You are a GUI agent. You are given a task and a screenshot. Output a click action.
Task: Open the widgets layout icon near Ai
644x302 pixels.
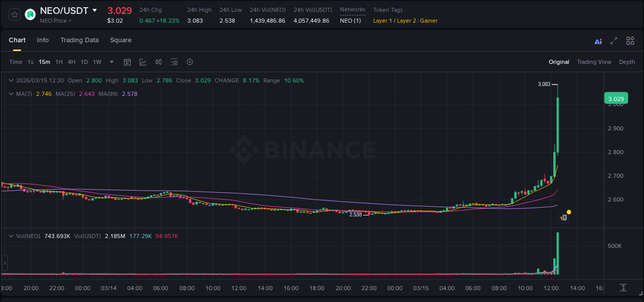[630, 40]
